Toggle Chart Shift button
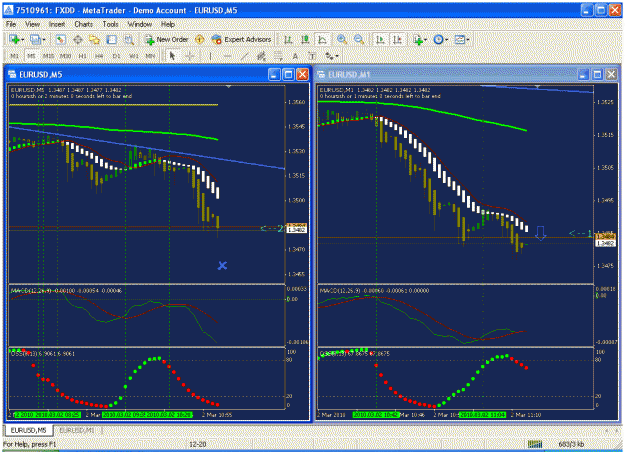Image resolution: width=625 pixels, height=452 pixels. (x=397, y=39)
